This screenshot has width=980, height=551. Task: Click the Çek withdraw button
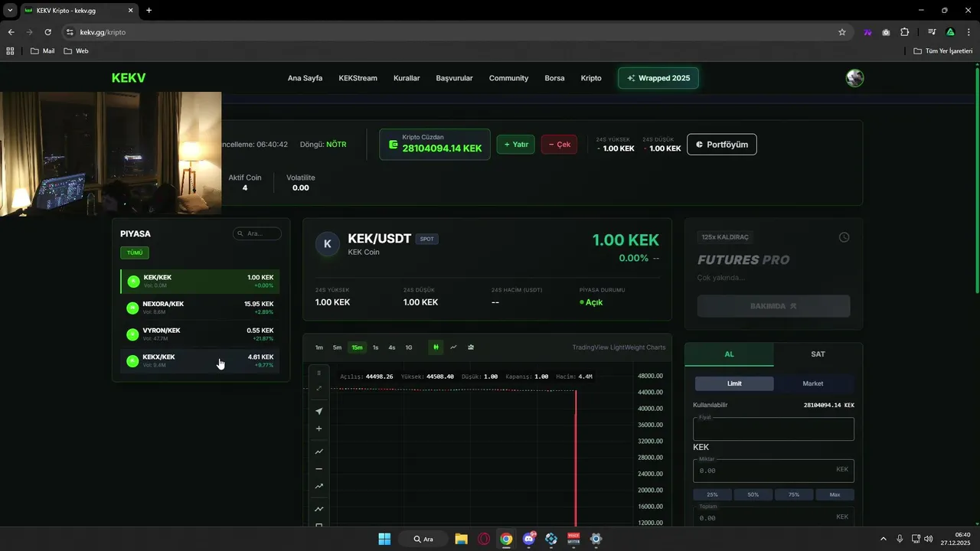click(560, 145)
